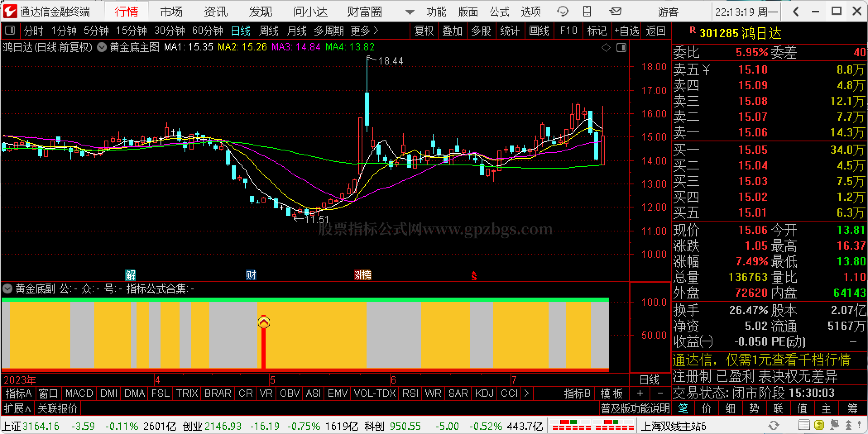Zoom in chart with + button

click(640, 393)
